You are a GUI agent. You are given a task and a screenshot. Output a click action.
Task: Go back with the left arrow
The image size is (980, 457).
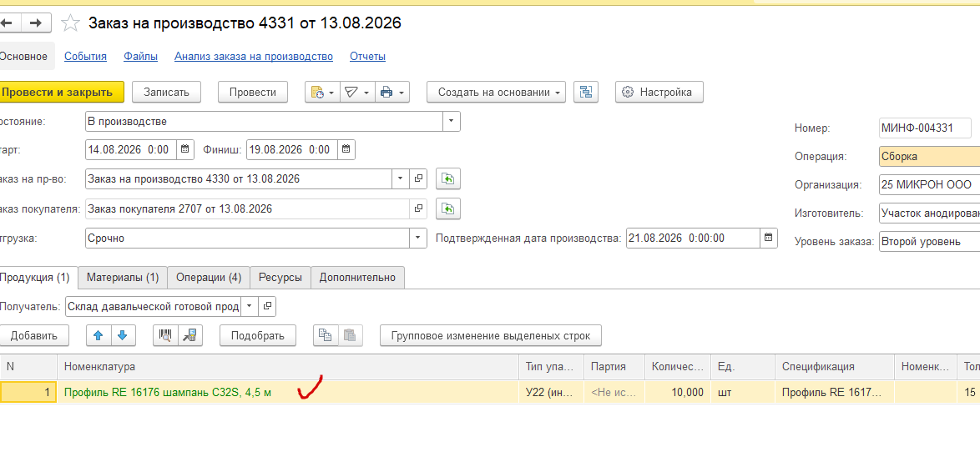[8, 23]
